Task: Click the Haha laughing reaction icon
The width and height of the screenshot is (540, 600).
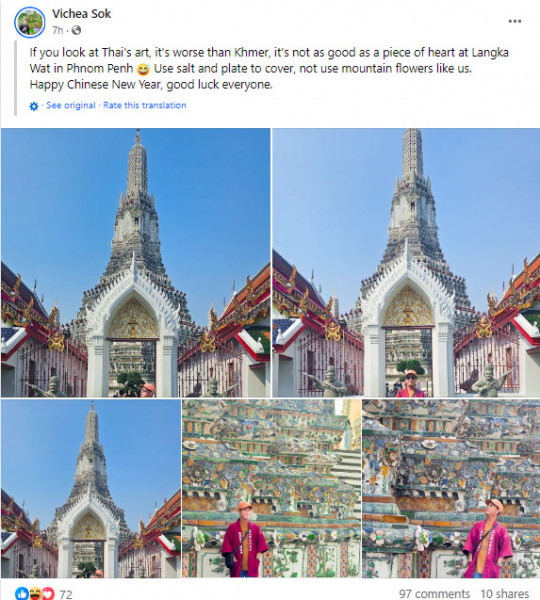Action: (35, 594)
